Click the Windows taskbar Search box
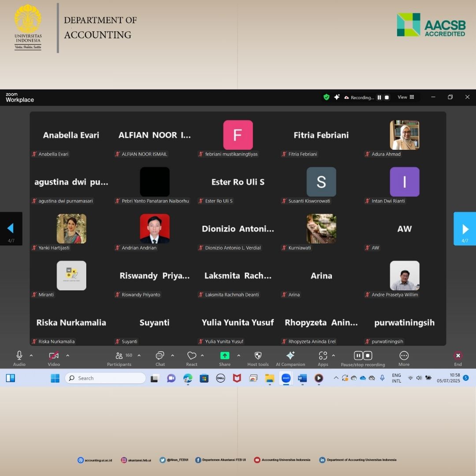The width and height of the screenshot is (476, 476). (105, 378)
